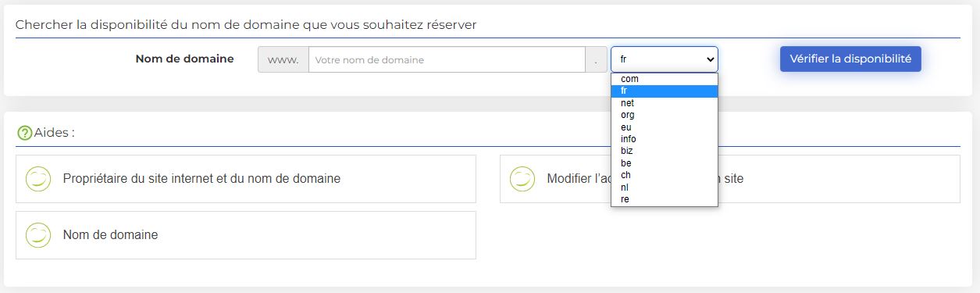Image resolution: width=980 pixels, height=293 pixels.
Task: Pick the nl extension option
Action: click(x=665, y=188)
